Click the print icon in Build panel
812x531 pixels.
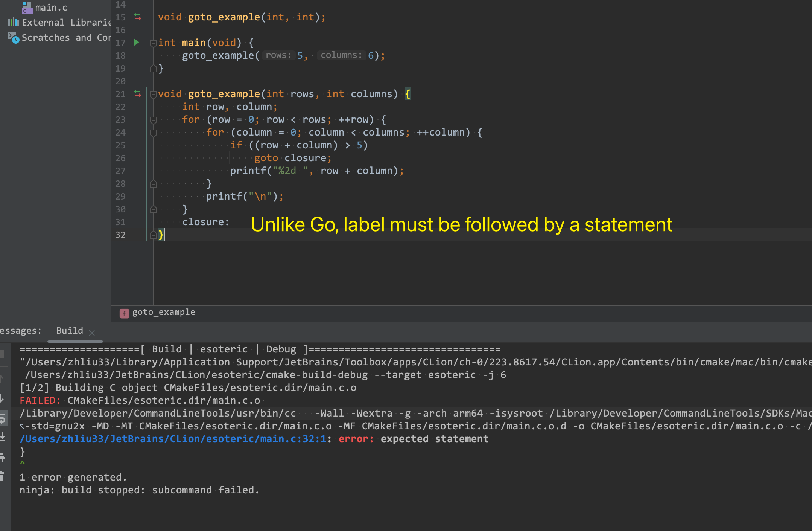[2, 457]
